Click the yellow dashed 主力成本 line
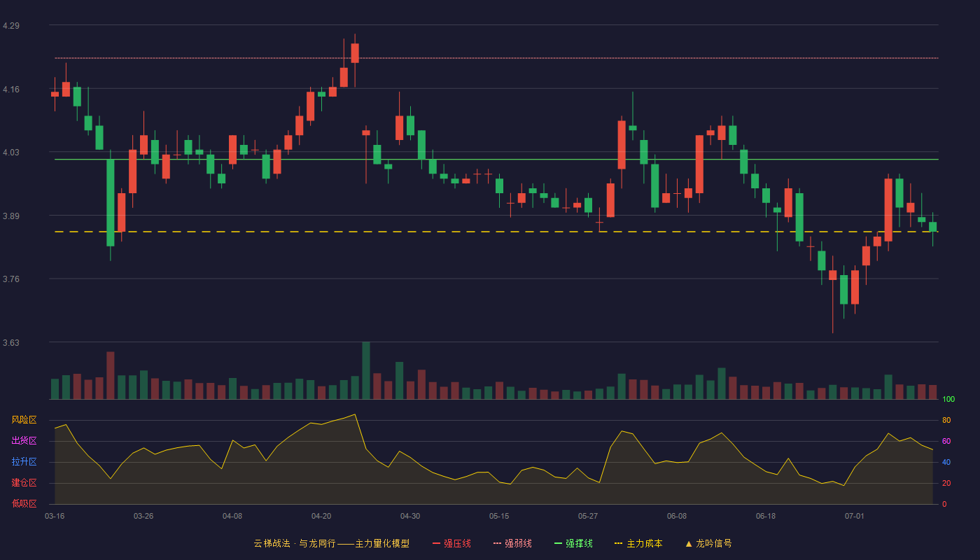The height and width of the screenshot is (560, 980). 496,232
